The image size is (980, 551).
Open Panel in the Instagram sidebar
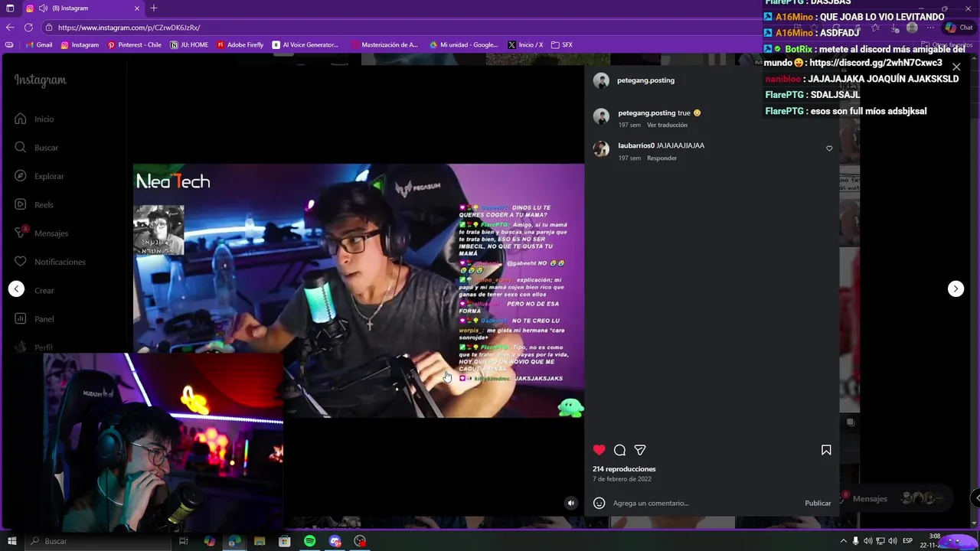click(x=34, y=319)
